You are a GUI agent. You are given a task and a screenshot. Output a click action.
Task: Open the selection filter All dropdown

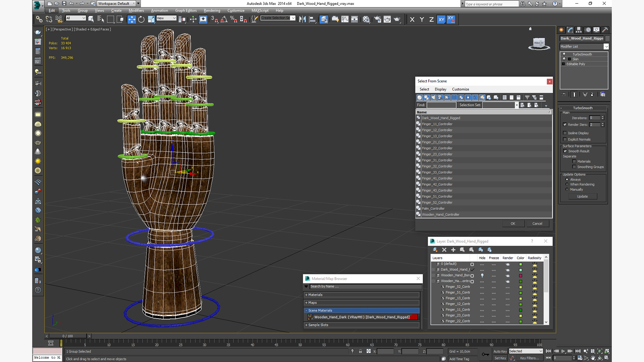pos(76,18)
